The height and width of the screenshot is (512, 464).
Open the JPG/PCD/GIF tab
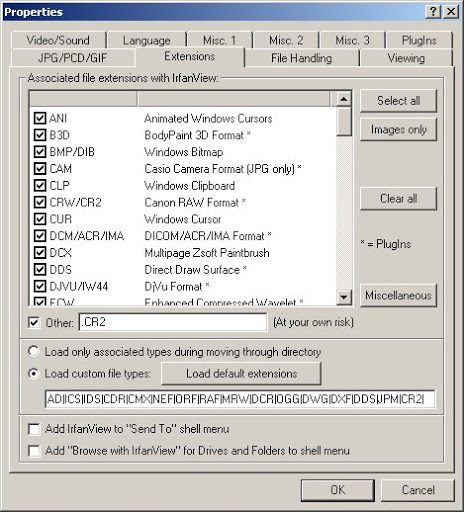pyautogui.click(x=73, y=58)
